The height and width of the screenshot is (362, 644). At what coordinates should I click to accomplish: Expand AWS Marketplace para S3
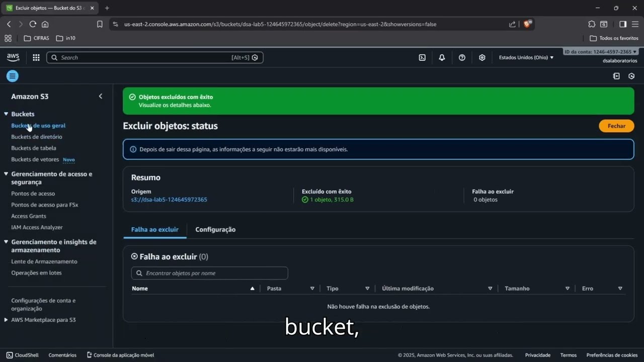[6, 320]
